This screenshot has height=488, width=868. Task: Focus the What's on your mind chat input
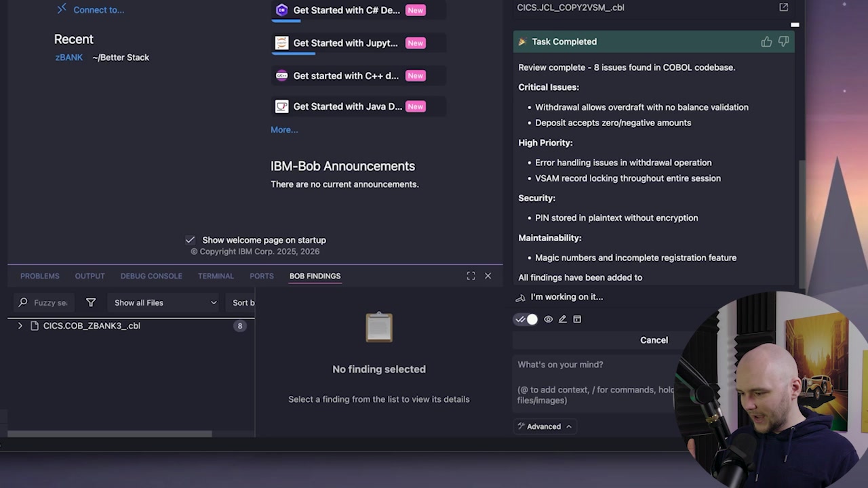point(597,382)
